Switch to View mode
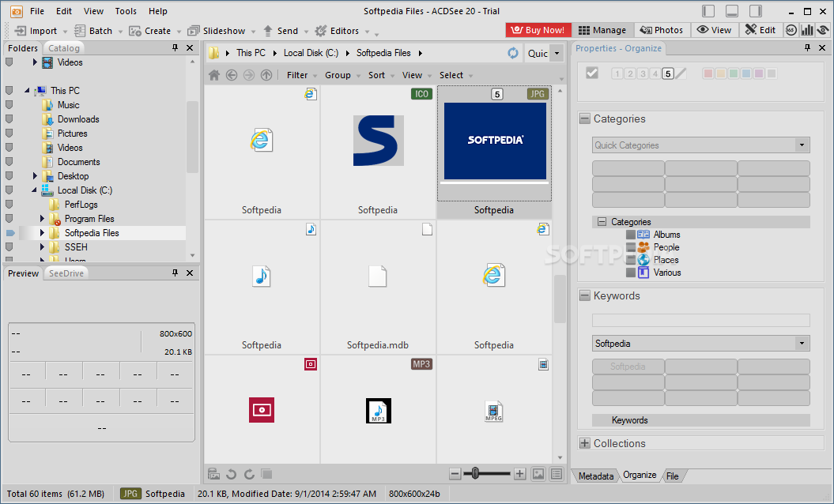Viewport: 834px width, 504px height. tap(714, 30)
